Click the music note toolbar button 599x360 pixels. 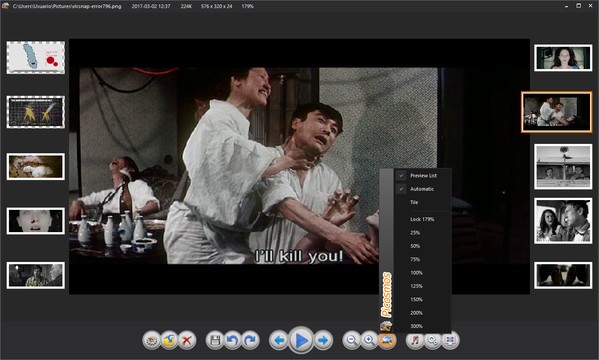pos(415,340)
